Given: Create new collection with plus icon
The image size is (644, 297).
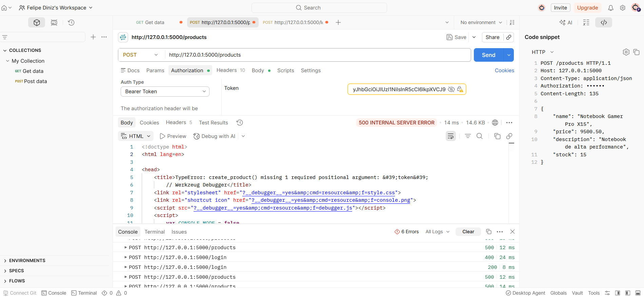Looking at the screenshot, I should (x=93, y=37).
